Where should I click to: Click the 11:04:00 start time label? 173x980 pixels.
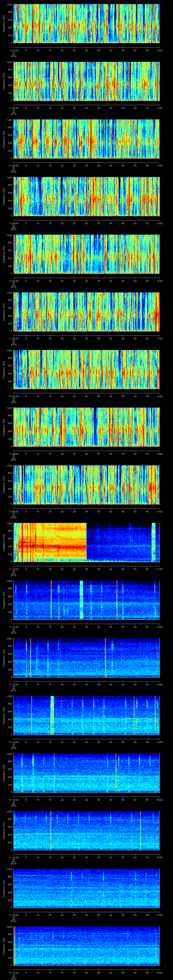[13, 223]
